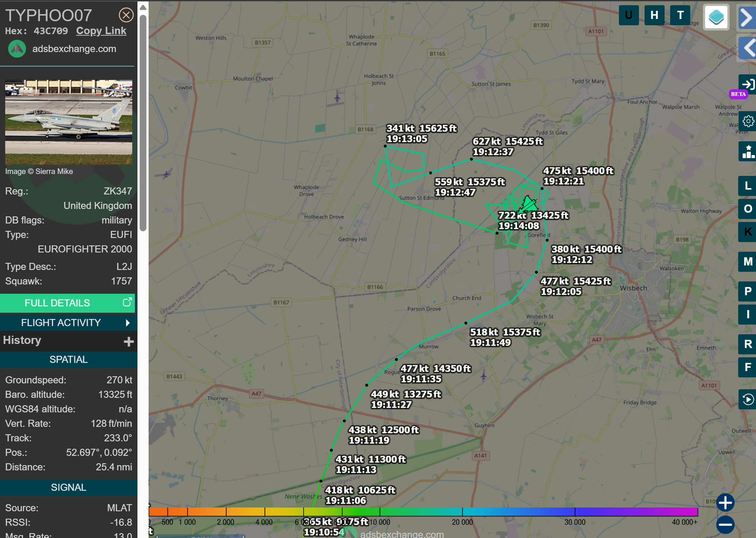
Task: Open the map layers selector icon
Action: (716, 17)
